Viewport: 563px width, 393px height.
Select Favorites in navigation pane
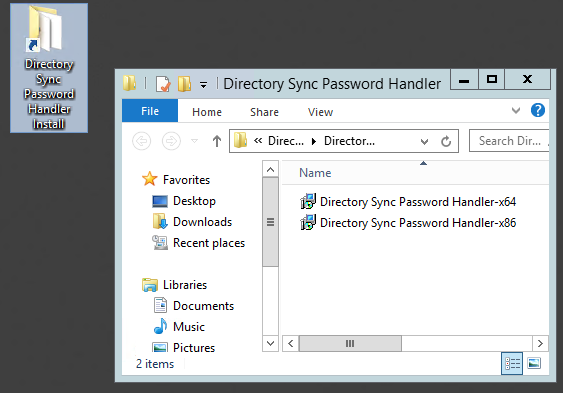[x=186, y=179]
